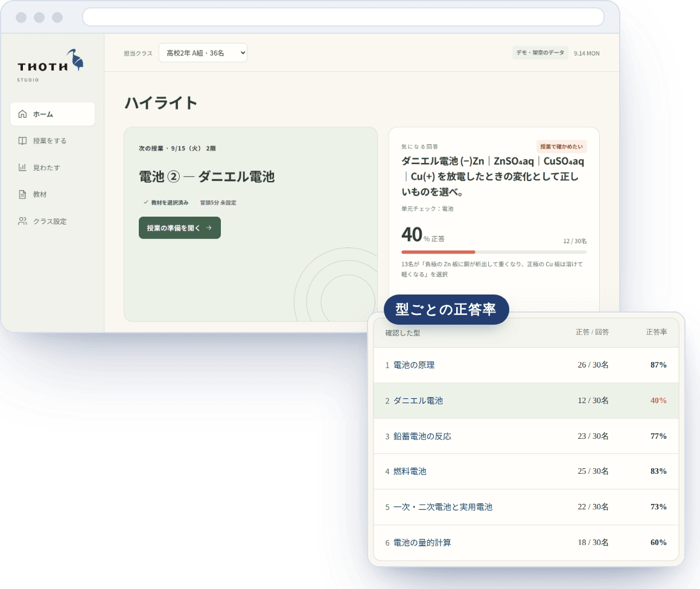Click the 87% rate cell
This screenshot has height=589, width=700.
[658, 365]
